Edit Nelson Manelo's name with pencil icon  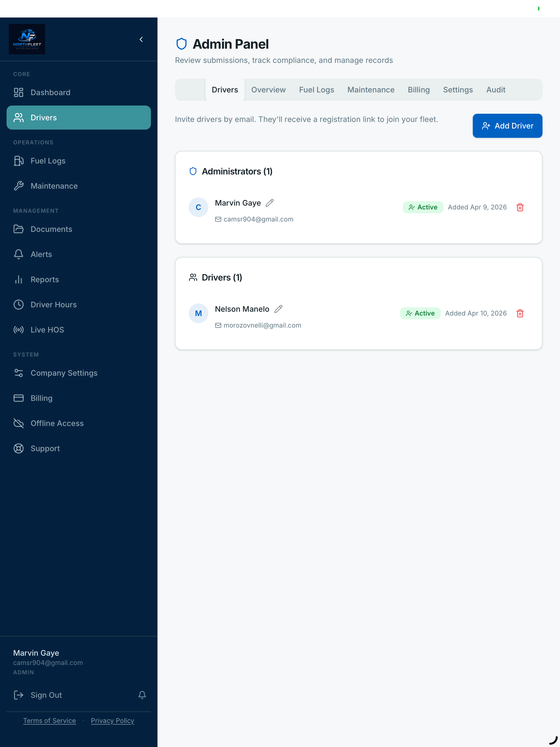tap(278, 309)
